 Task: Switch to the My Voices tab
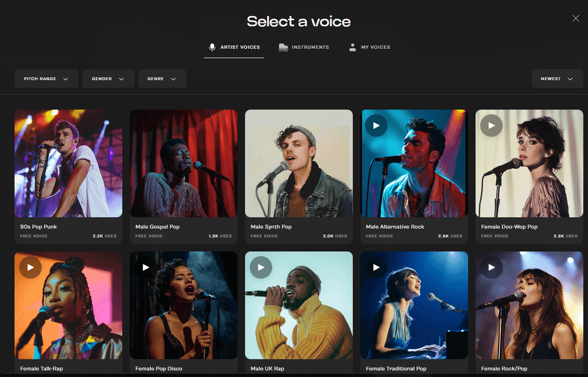[x=369, y=47]
